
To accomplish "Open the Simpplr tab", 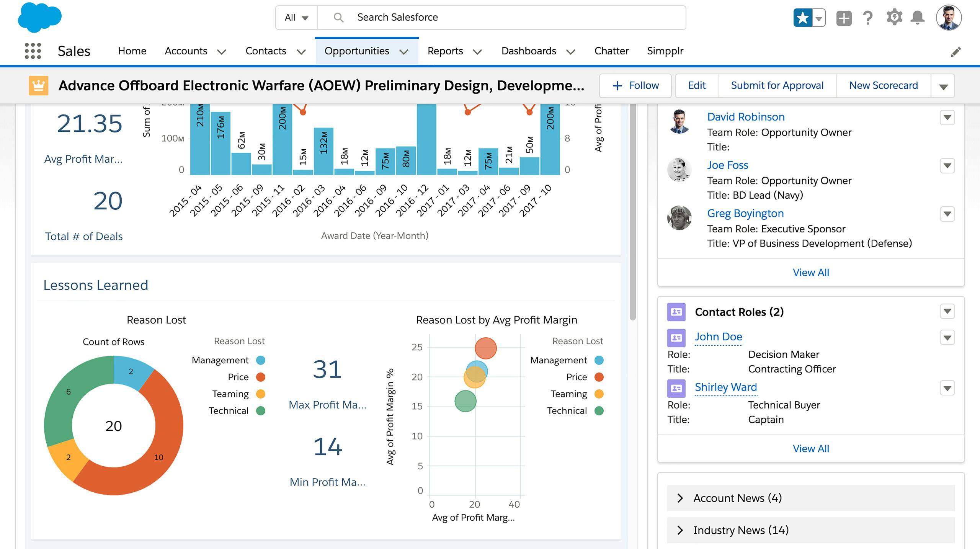I will [665, 51].
